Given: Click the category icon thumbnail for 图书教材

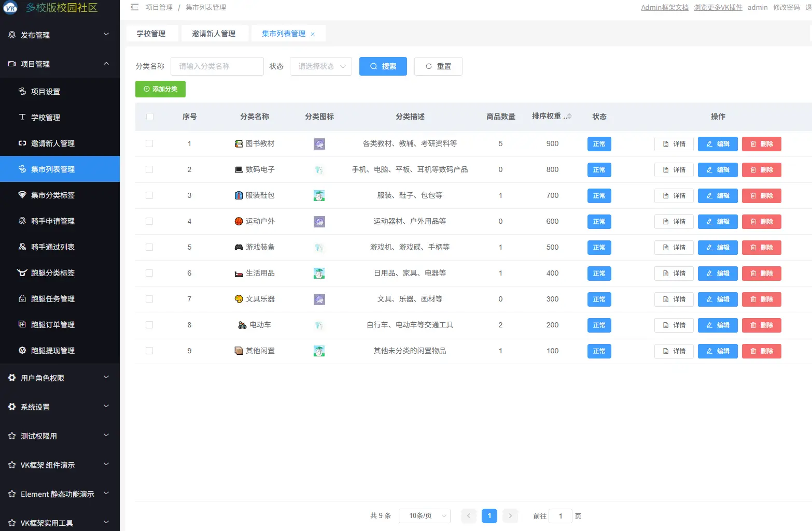Looking at the screenshot, I should (x=319, y=144).
